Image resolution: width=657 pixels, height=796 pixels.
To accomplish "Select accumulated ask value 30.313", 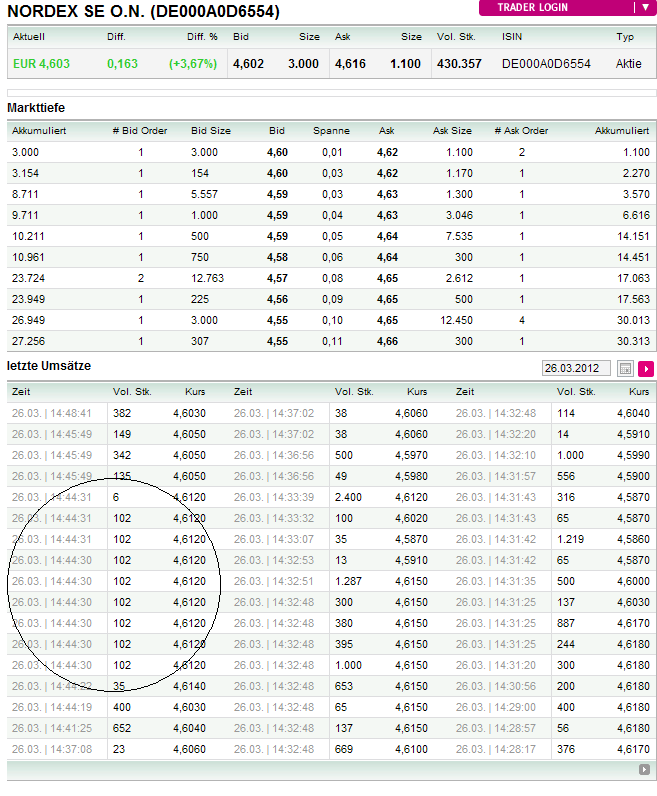I will [x=633, y=342].
